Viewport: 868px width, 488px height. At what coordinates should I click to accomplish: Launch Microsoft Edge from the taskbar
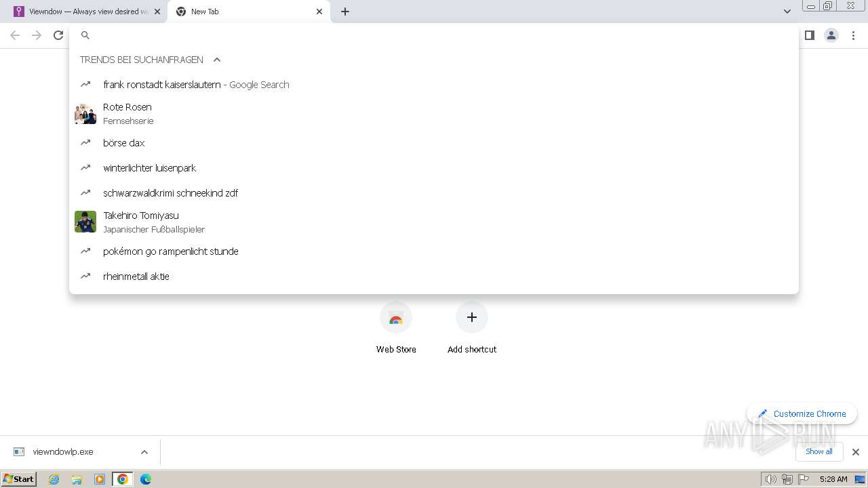coord(146,479)
